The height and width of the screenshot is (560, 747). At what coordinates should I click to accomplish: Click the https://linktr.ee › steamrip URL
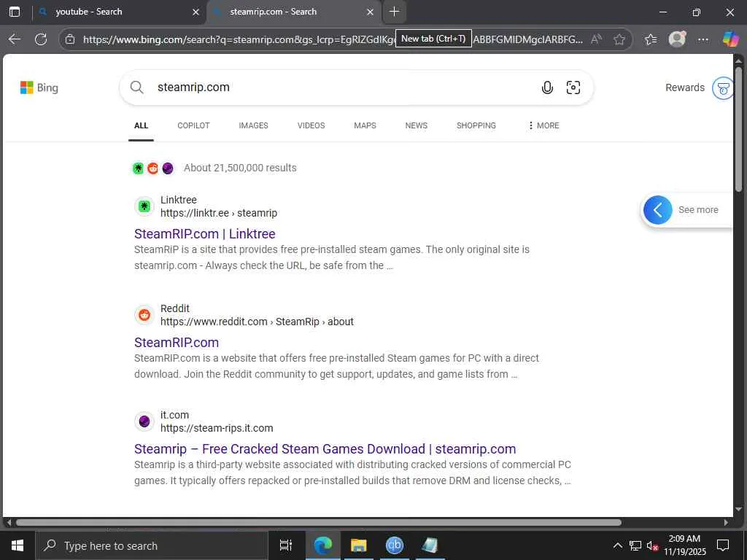click(x=219, y=213)
